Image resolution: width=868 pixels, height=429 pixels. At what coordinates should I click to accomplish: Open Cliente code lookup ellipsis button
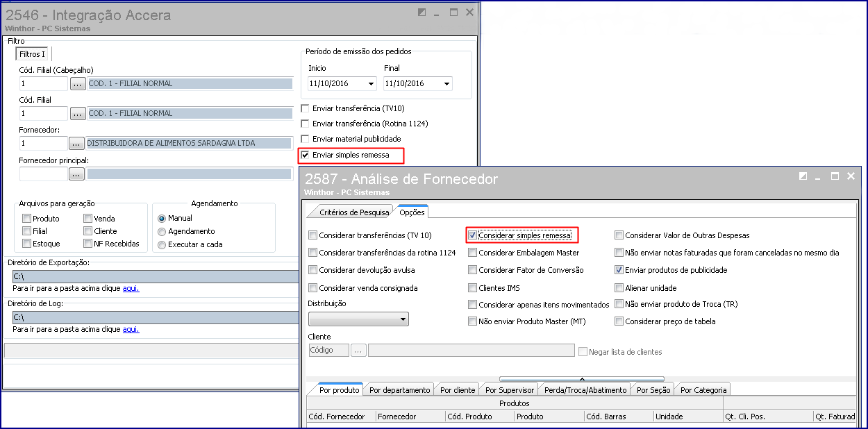pyautogui.click(x=358, y=351)
